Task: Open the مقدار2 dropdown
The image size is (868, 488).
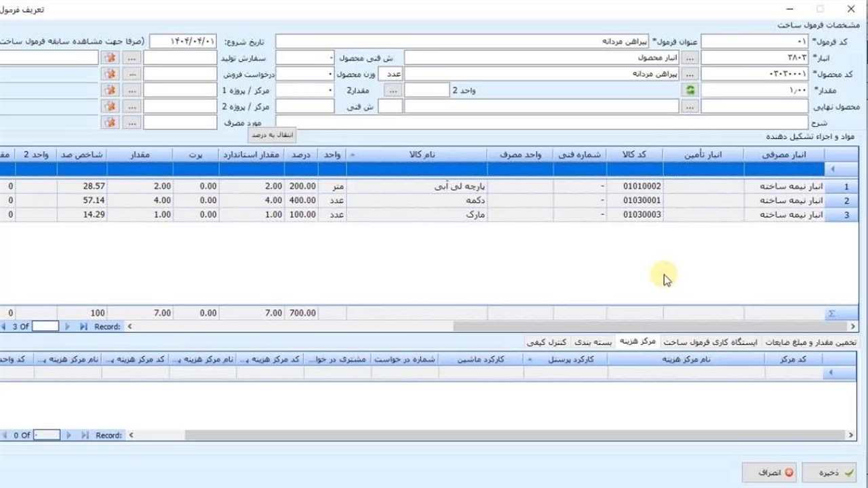Action: click(330, 90)
